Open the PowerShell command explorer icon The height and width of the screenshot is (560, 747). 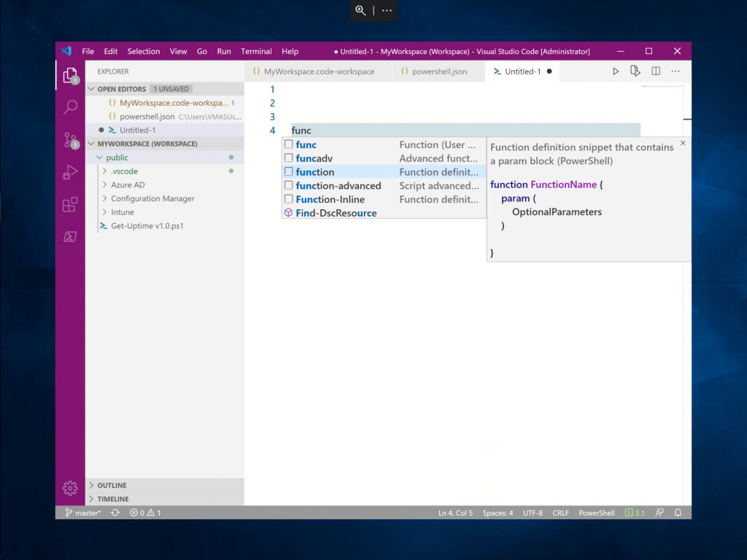[x=70, y=237]
